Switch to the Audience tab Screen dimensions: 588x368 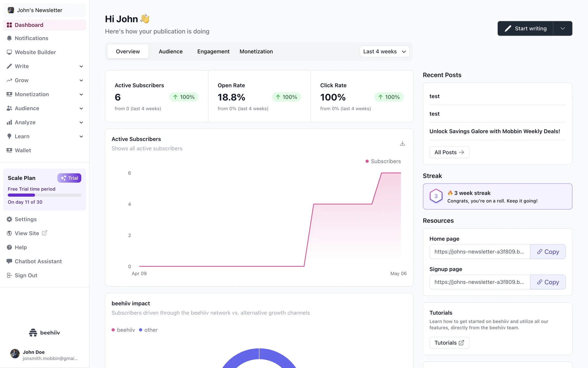pos(171,52)
